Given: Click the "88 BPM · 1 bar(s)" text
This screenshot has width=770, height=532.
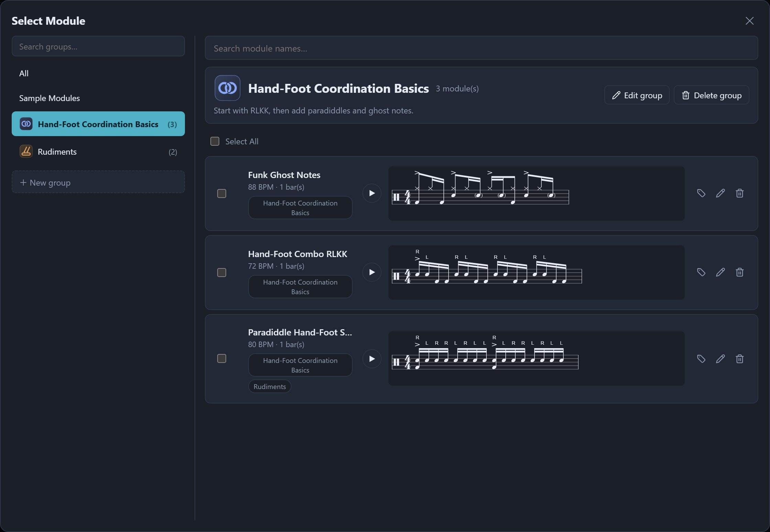Looking at the screenshot, I should (276, 187).
